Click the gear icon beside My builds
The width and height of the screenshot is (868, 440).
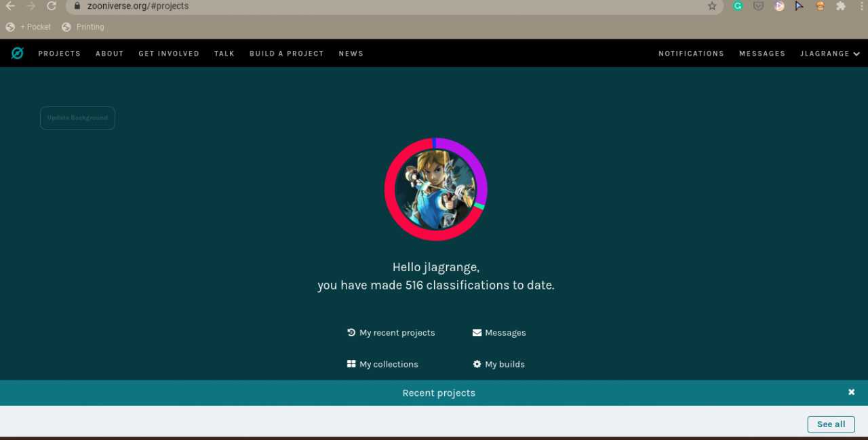click(477, 364)
